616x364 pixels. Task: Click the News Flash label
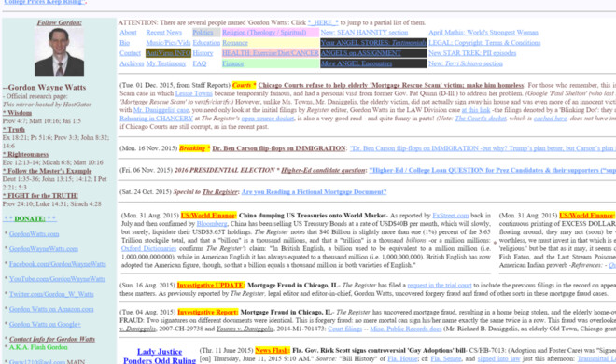273,350
